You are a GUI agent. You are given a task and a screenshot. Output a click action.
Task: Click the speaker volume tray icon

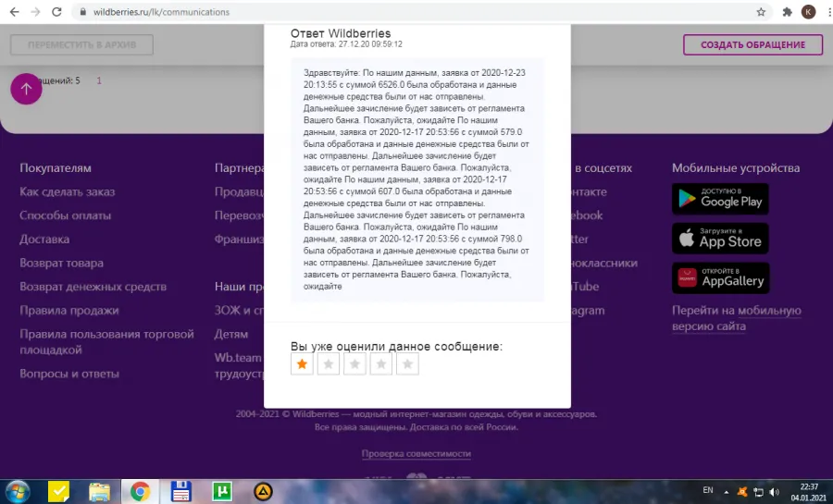coord(774,492)
